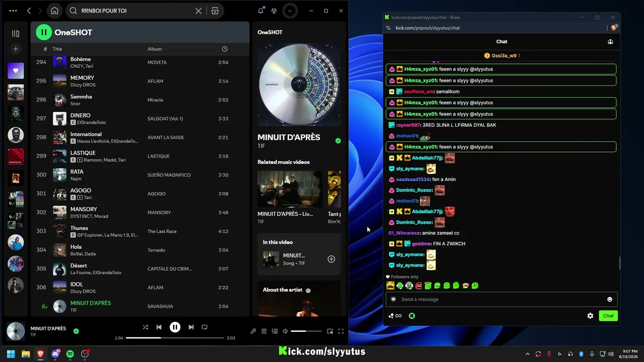644x362 pixels.
Task: Open Friend Activity in Spotify's top bar
Action: point(274,11)
